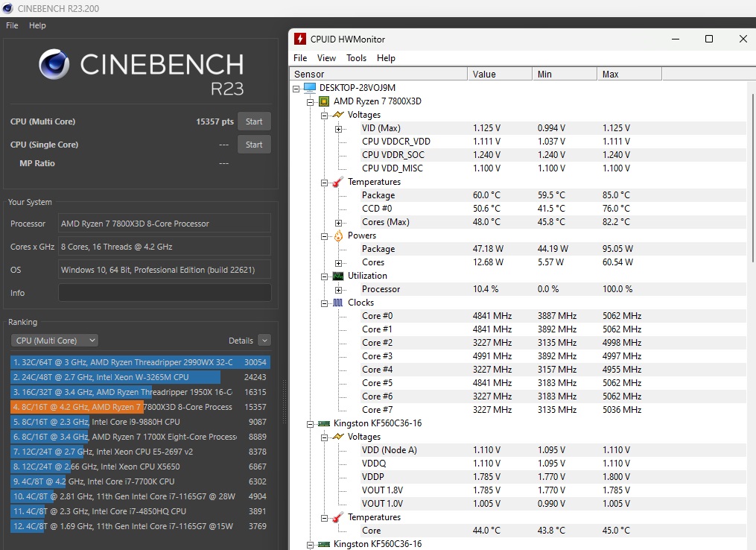Open HWMonitor File menu
The image size is (756, 550).
click(x=300, y=58)
